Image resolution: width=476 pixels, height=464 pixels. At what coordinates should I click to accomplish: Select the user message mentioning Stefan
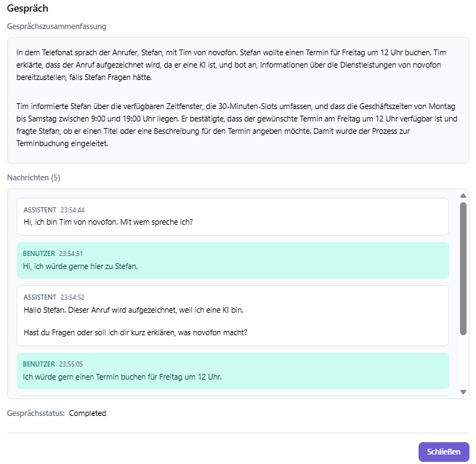81,266
